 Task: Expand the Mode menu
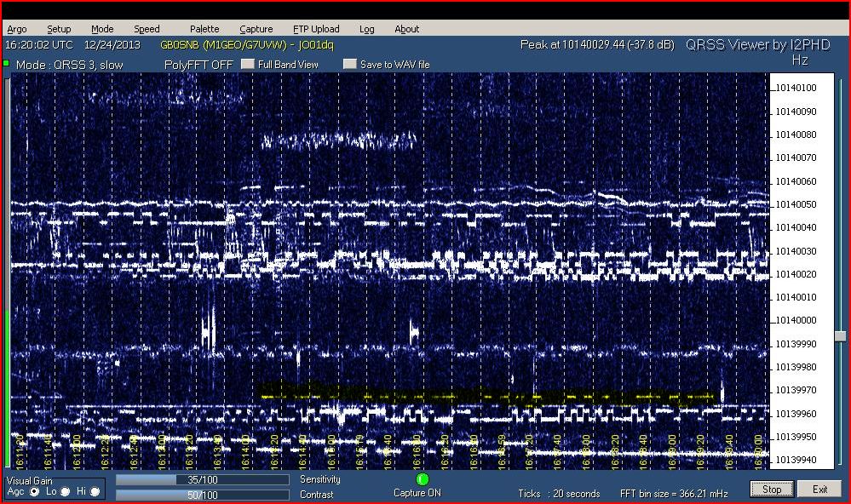(x=102, y=29)
